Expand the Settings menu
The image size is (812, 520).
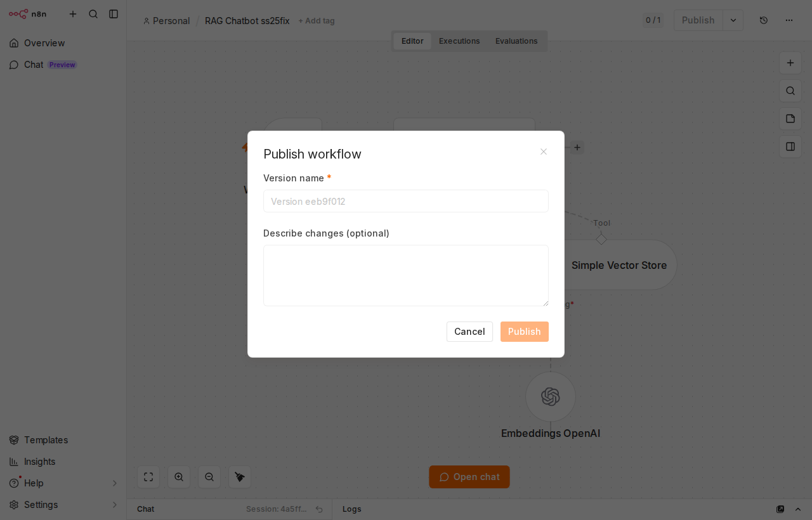pyautogui.click(x=63, y=505)
